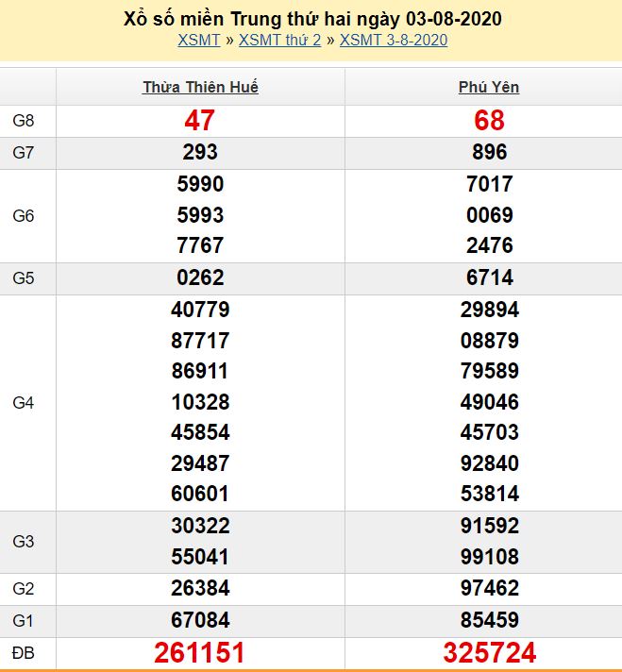Click the red G8 number 47
The width and height of the screenshot is (622, 672).
(x=200, y=121)
